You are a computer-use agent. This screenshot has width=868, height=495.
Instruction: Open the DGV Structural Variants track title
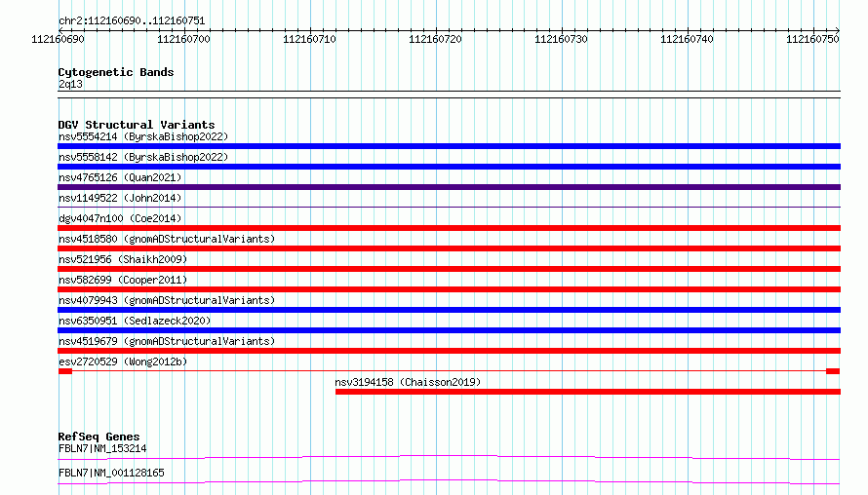[x=137, y=125]
